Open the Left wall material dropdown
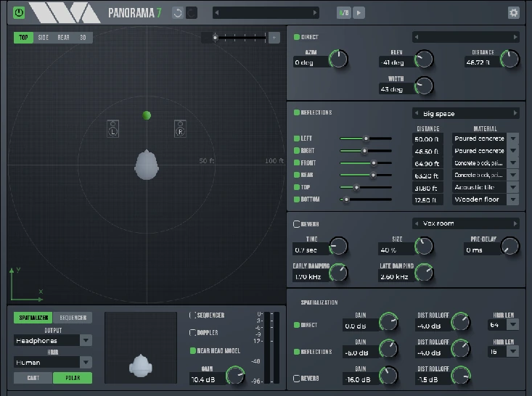Image resolution: width=532 pixels, height=396 pixels. (513, 139)
